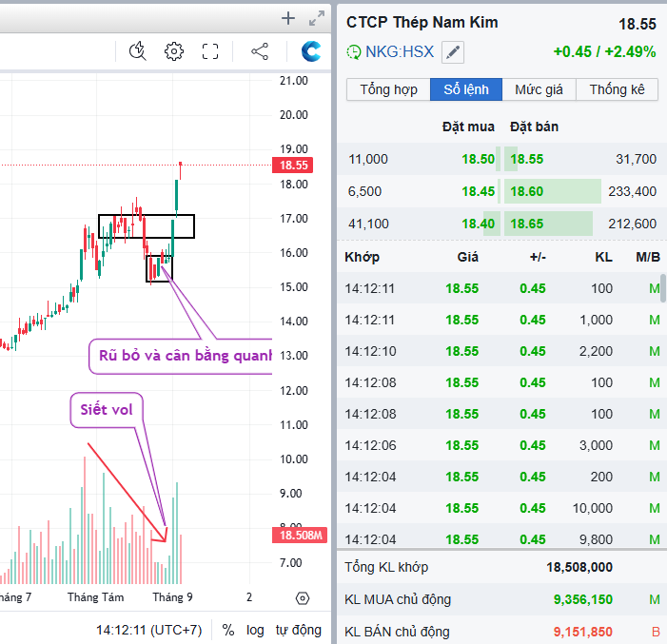Click the best ask price 18.55
This screenshot has height=644, width=667.
527,160
